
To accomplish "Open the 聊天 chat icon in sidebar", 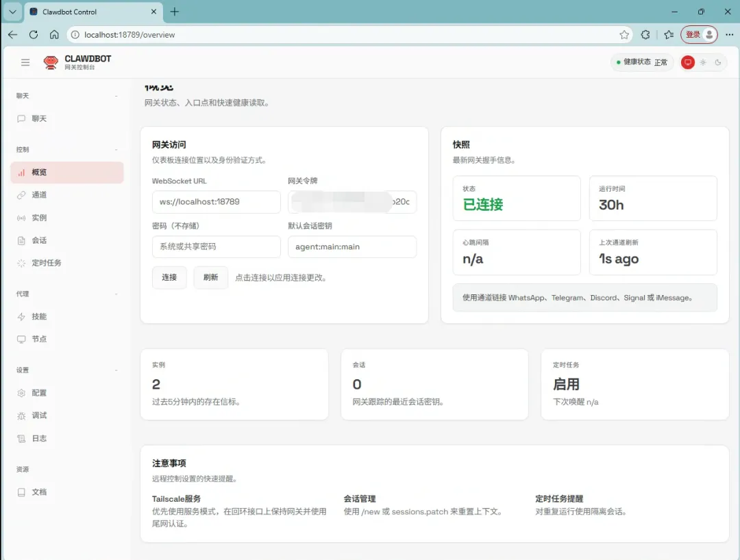I will [x=21, y=118].
